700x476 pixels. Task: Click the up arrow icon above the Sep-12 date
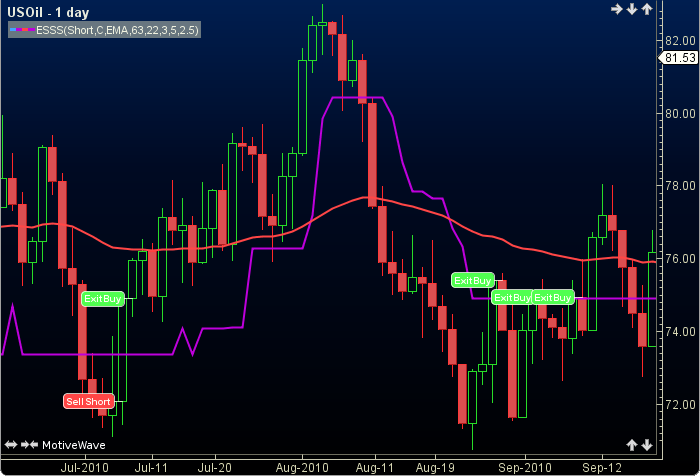632,445
